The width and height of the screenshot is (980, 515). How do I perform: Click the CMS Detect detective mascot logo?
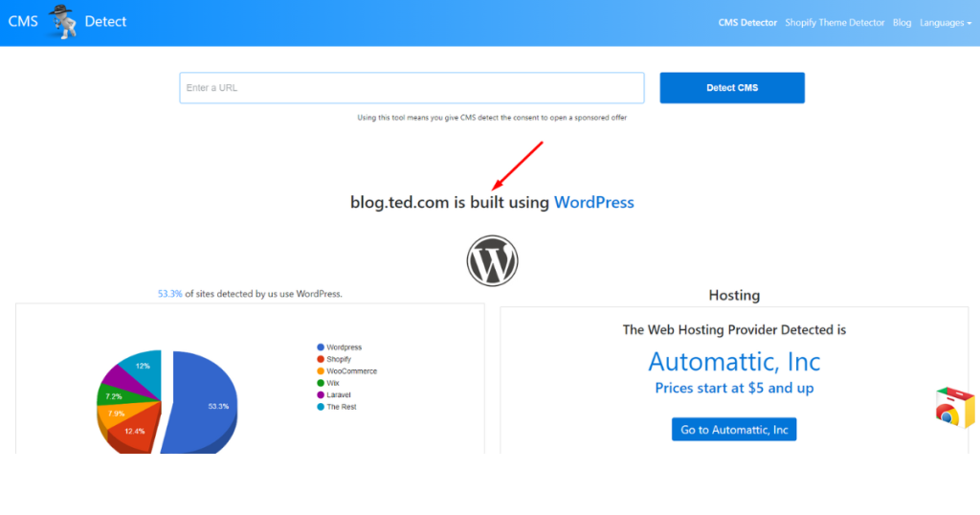[62, 22]
